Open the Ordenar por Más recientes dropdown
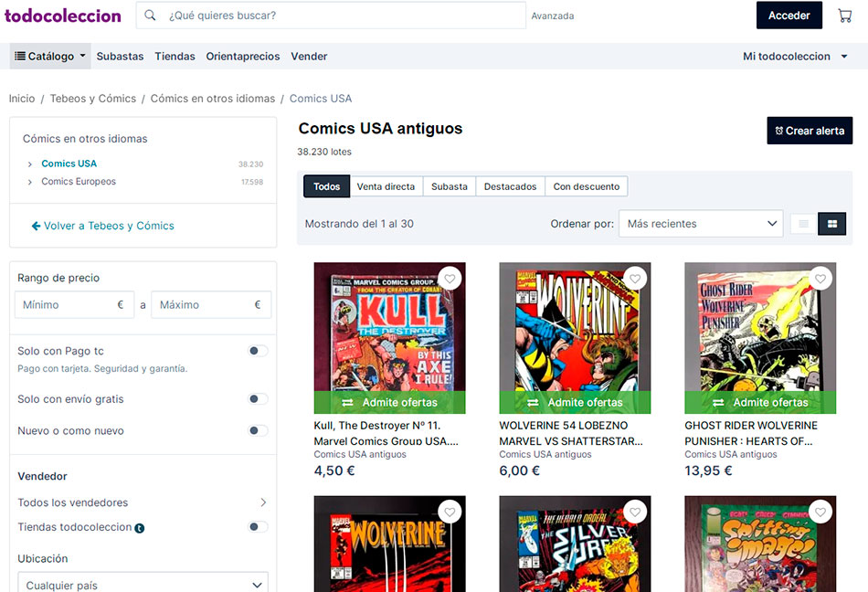This screenshot has height=592, width=868. (701, 224)
